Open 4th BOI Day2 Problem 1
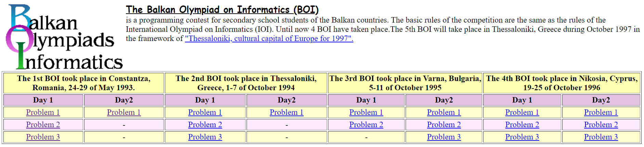Viewport: 644px width, 147px height. pyautogui.click(x=601, y=112)
